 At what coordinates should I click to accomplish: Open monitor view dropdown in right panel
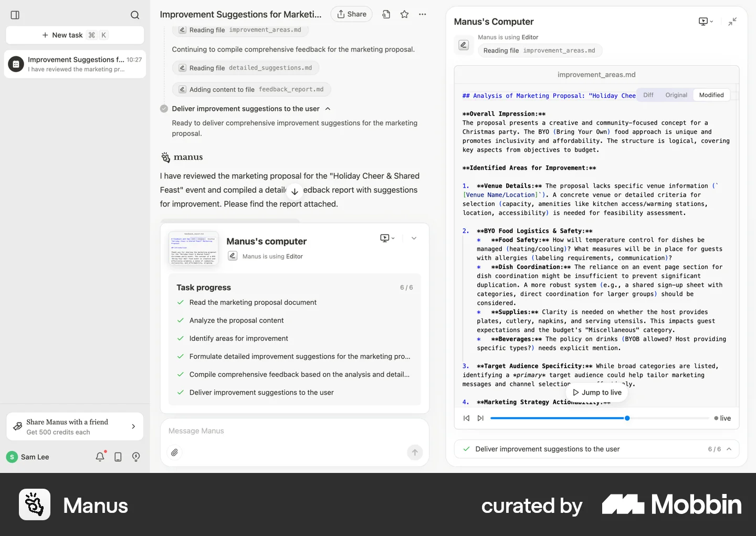[x=706, y=22]
